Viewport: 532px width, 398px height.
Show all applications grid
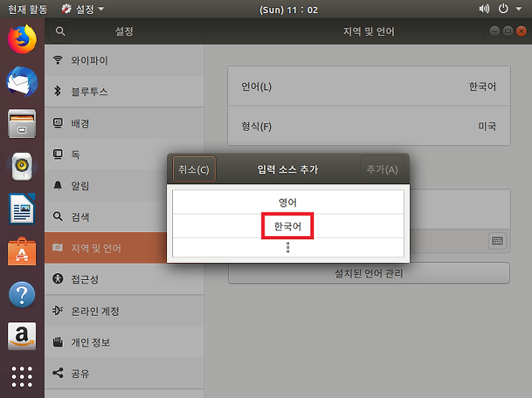click(22, 377)
